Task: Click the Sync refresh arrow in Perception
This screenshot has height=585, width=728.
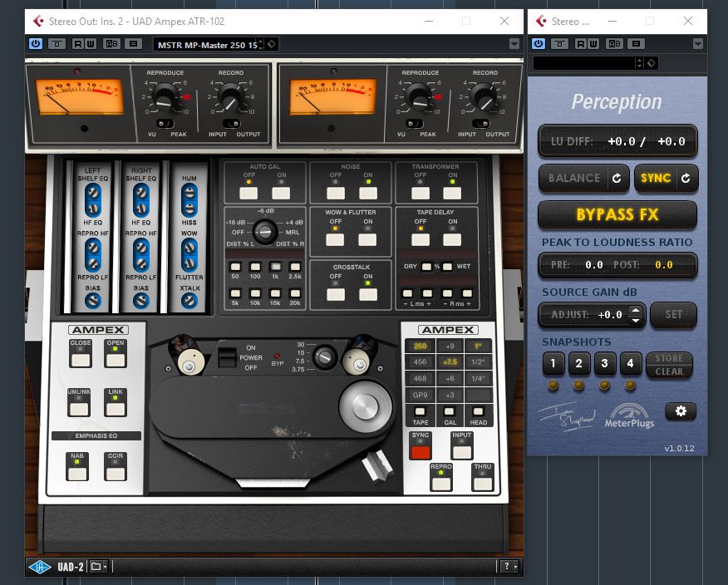Action: [x=686, y=179]
